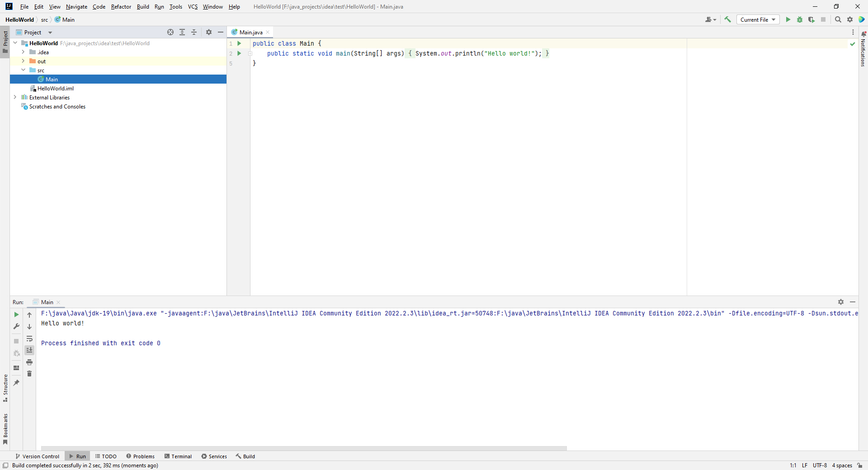Hide the Project tool window
The image size is (868, 470).
click(x=221, y=32)
